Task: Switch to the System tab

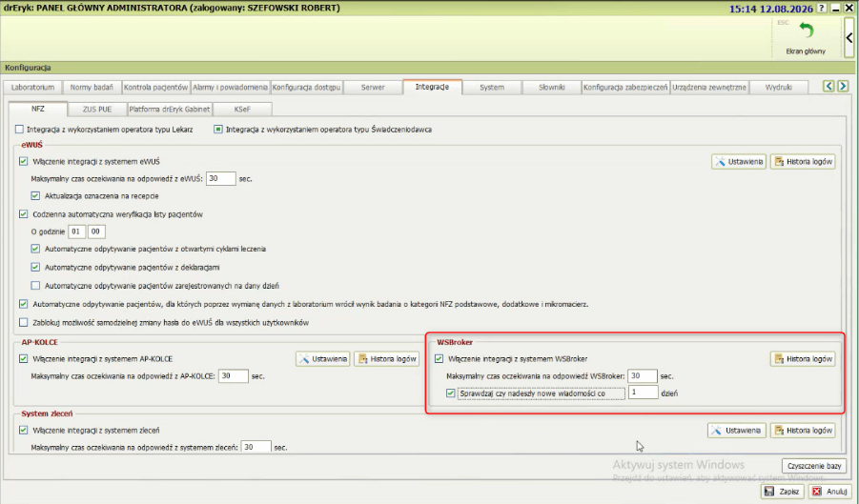Action: (x=492, y=87)
